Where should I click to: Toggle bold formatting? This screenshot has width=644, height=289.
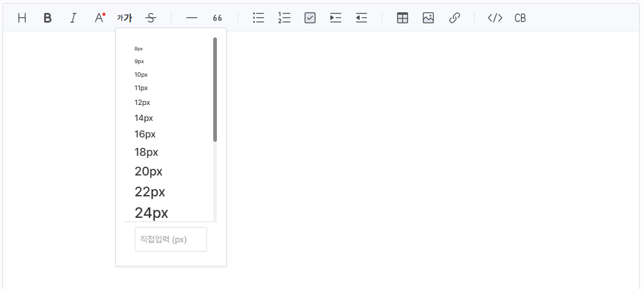click(x=48, y=18)
